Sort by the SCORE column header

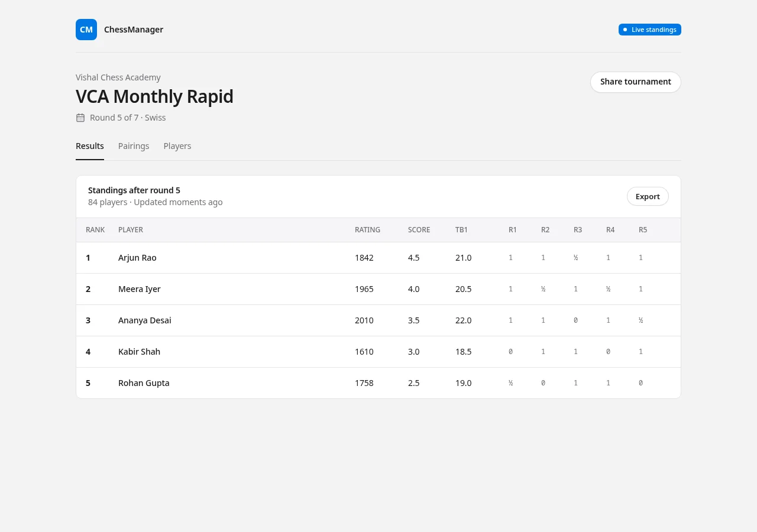coord(419,230)
